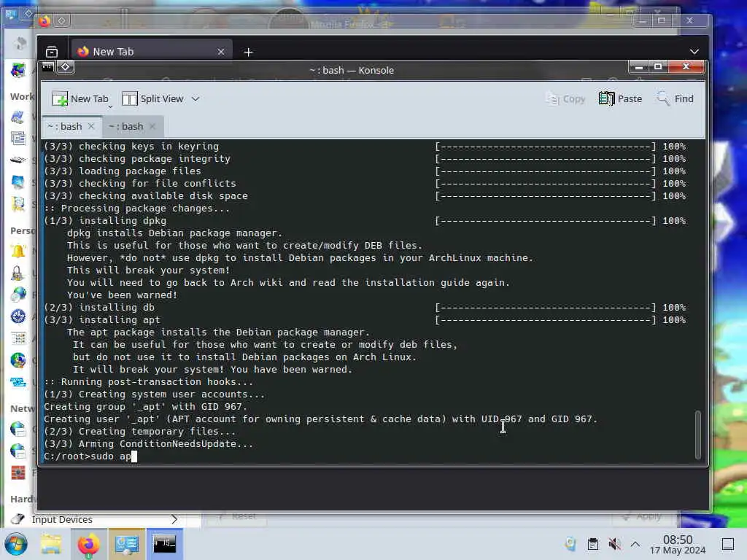Click the terminal prompt line 'C:/root>sudo ap'
This screenshot has height=560, width=747.
[88, 456]
